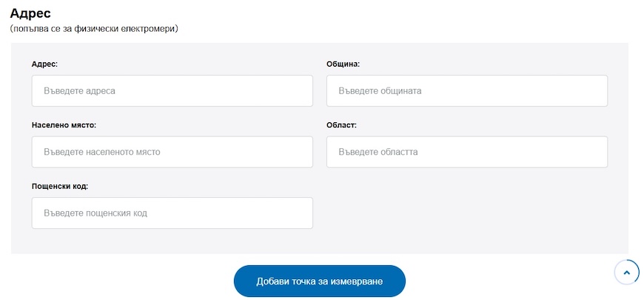
Task: Click the 'Въведете областта' placeholder text
Action: point(378,152)
